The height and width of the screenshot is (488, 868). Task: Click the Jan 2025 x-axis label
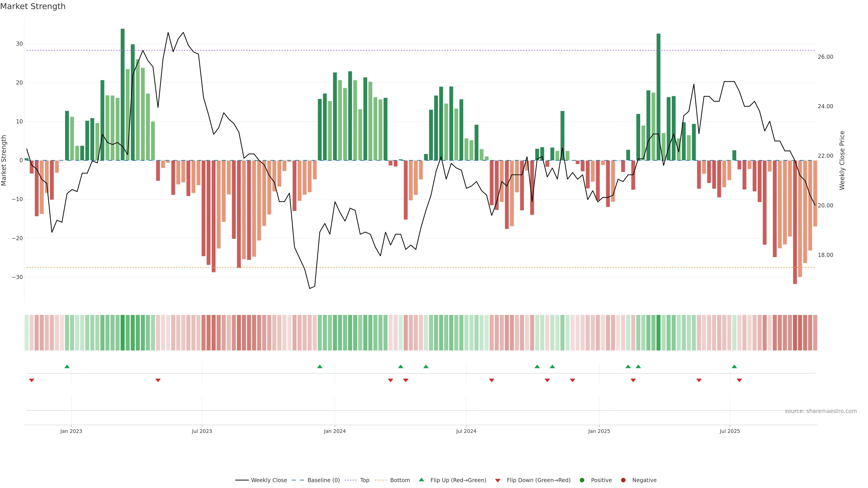click(x=599, y=431)
